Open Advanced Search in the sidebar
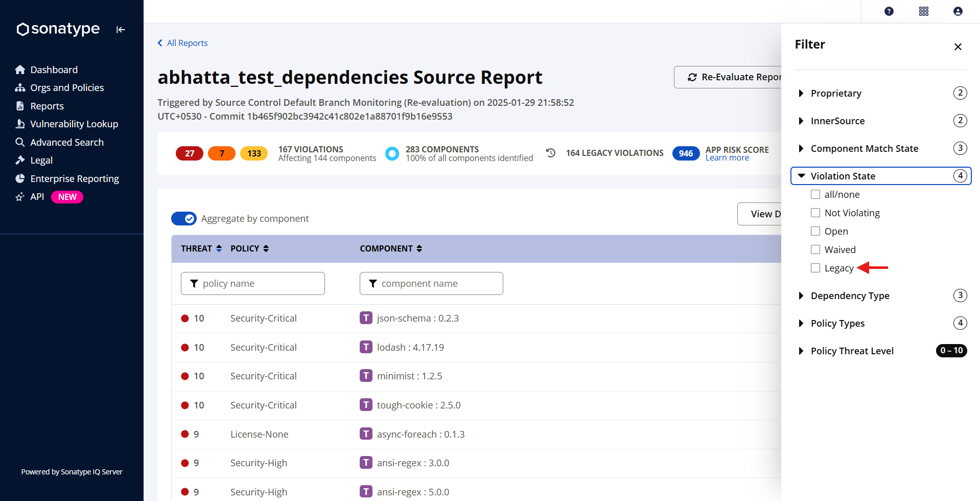The image size is (980, 501). pos(67,142)
